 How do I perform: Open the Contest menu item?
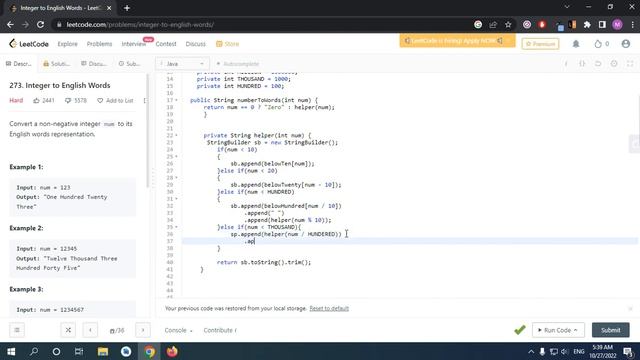coord(166,44)
